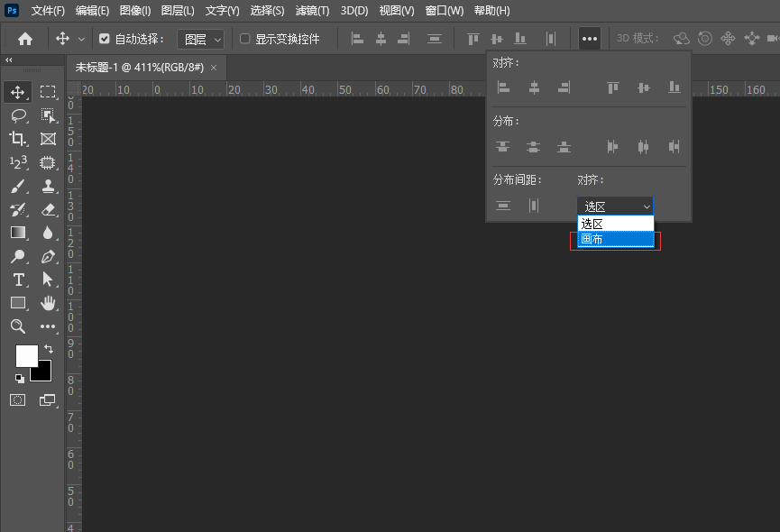The height and width of the screenshot is (532, 780).
Task: Toggle the 自动选择 checkbox
Action: 105,39
